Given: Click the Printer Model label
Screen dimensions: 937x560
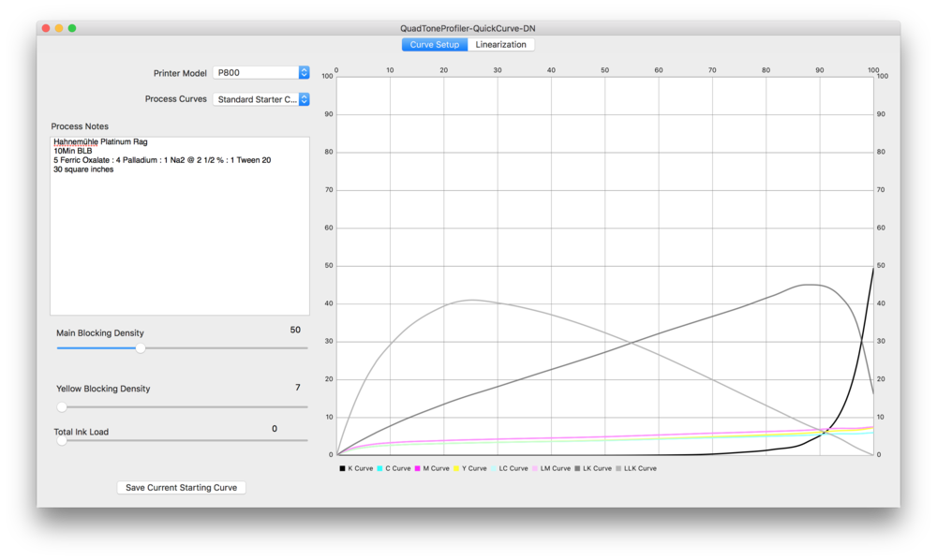Looking at the screenshot, I should (x=180, y=73).
